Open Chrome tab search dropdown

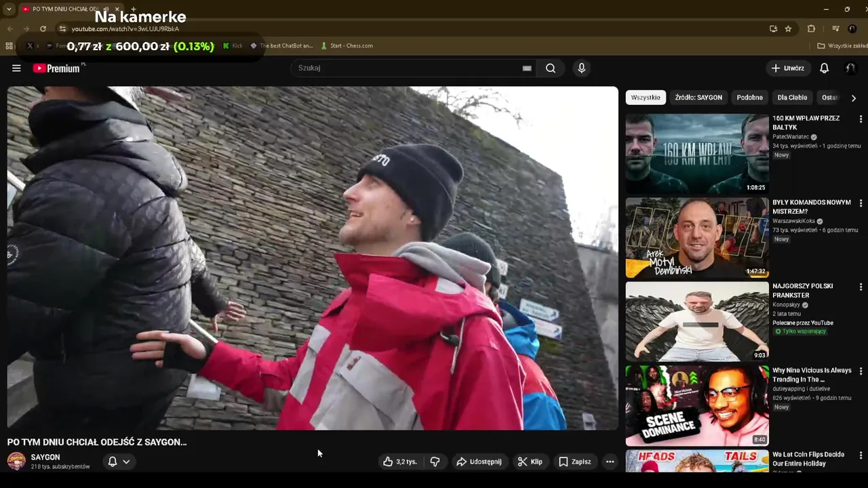pyautogui.click(x=9, y=9)
